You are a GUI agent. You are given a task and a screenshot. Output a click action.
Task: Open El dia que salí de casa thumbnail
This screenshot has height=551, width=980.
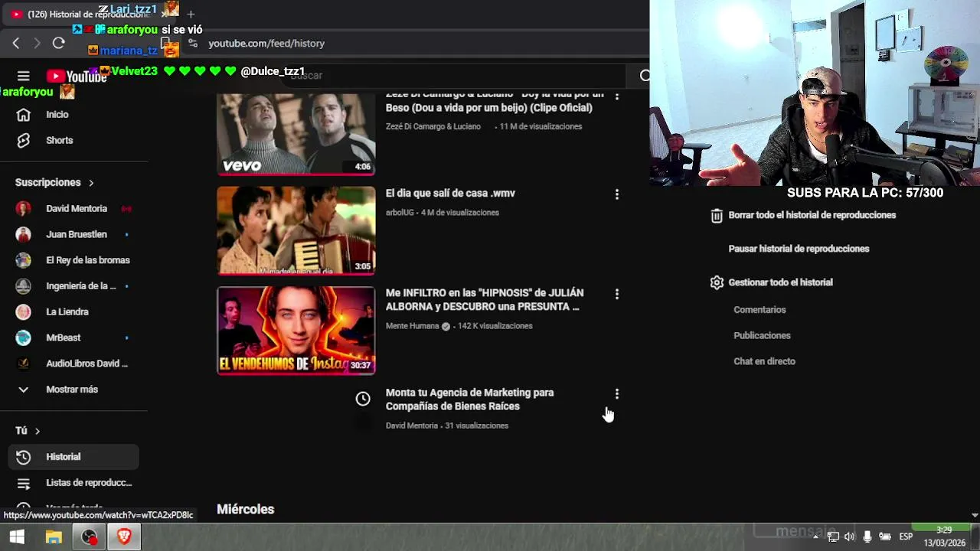coord(296,230)
